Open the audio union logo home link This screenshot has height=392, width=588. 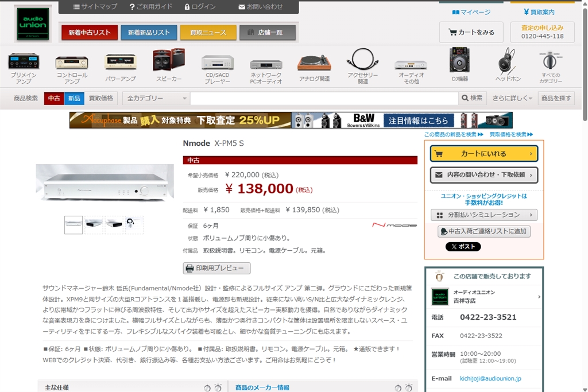point(33,24)
